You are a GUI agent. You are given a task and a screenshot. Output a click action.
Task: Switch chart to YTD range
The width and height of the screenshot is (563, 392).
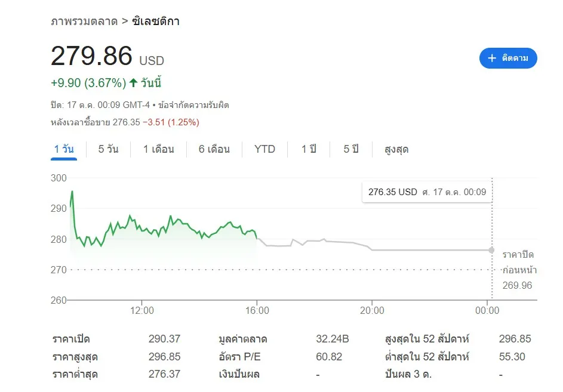pos(264,149)
